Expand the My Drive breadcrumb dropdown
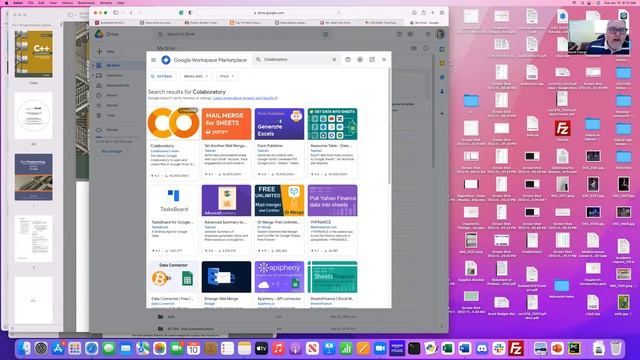 tap(168, 48)
